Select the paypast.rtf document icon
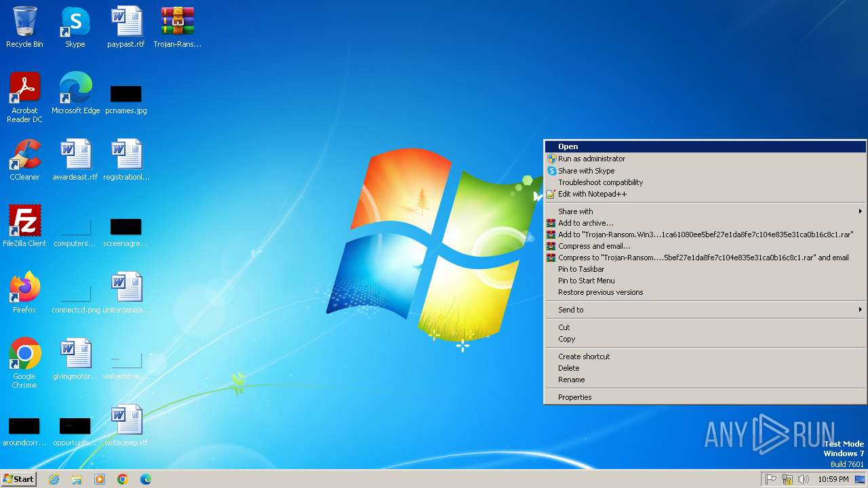 126,27
